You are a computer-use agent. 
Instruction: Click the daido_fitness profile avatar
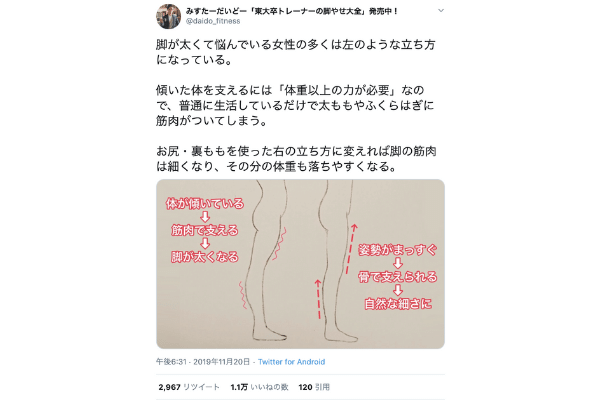[168, 16]
